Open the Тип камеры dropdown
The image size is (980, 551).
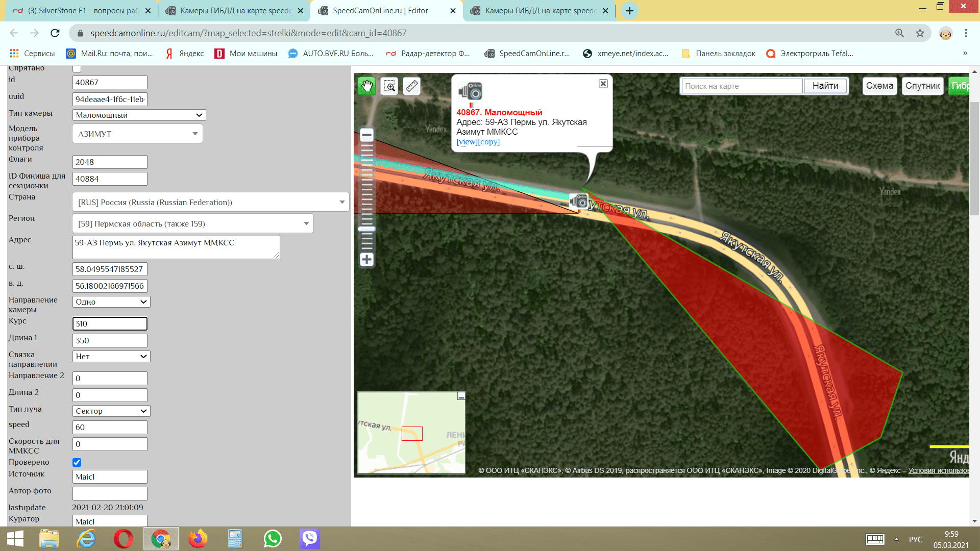tap(139, 115)
